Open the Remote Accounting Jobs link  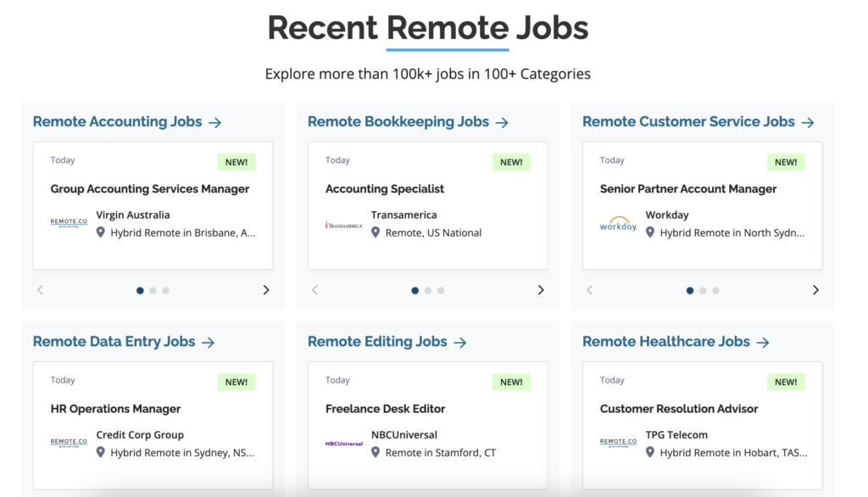point(117,121)
